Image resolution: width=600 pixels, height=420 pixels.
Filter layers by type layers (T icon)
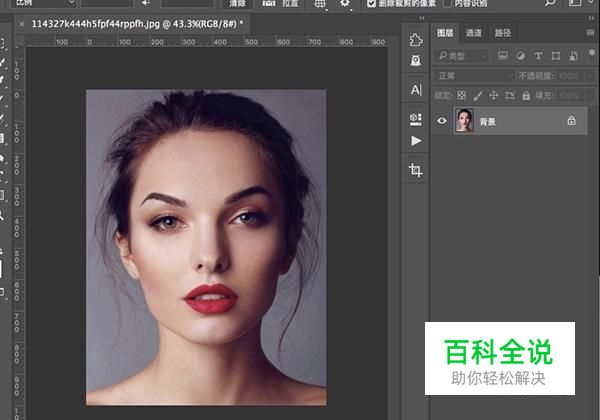[x=539, y=57]
